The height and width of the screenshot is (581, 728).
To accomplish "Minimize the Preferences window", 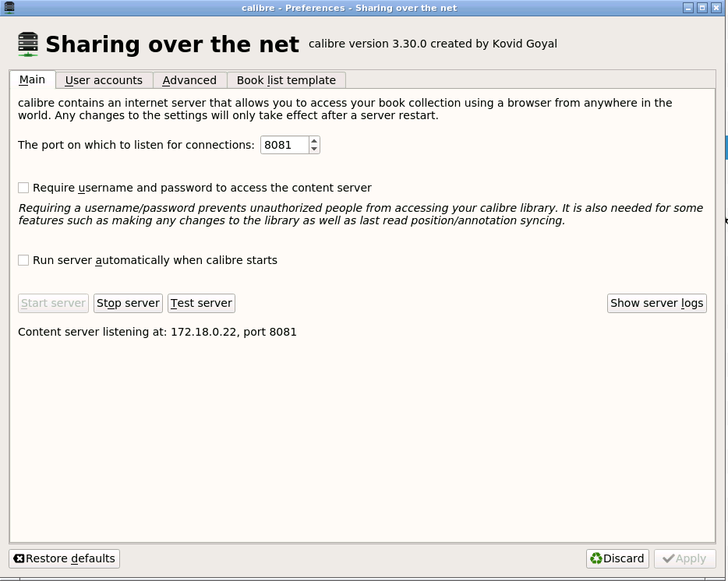I will [688, 8].
